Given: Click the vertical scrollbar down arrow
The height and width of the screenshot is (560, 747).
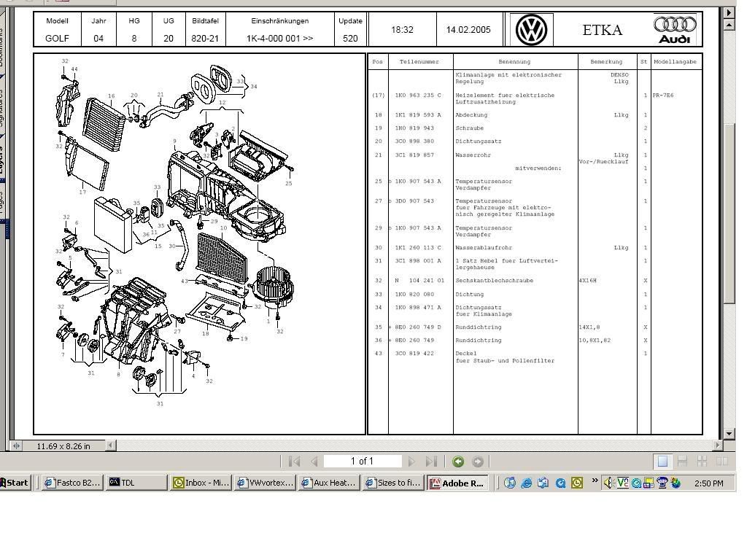Looking at the screenshot, I should tap(729, 433).
